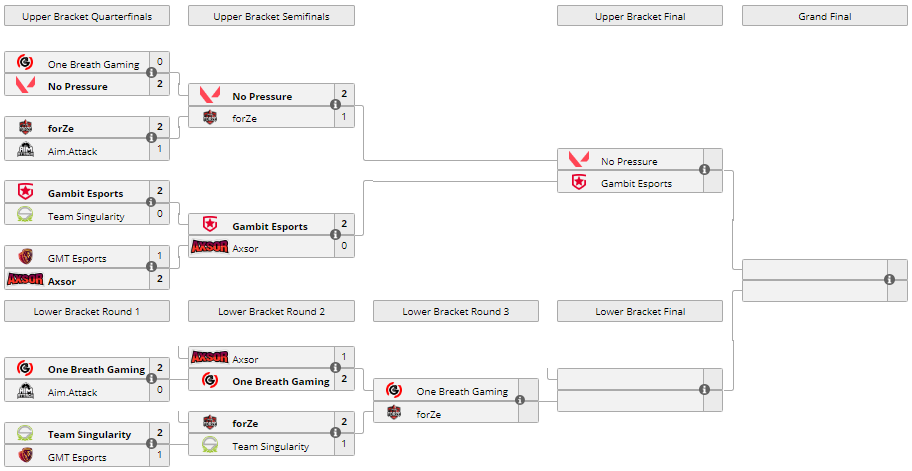Click the No Pressure logo in Upper Bracket Final
This screenshot has height=471, width=912.
coord(579,160)
